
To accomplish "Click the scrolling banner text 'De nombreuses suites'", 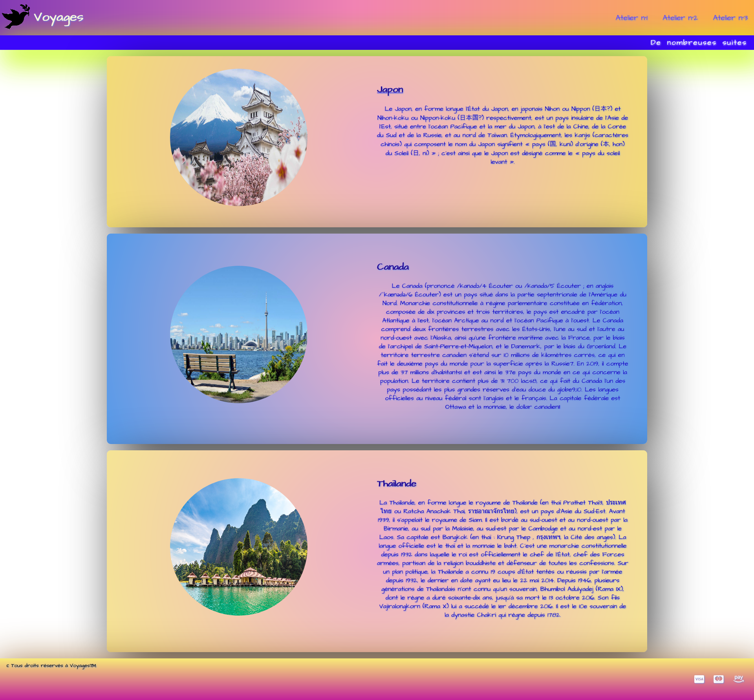I will click(x=698, y=42).
